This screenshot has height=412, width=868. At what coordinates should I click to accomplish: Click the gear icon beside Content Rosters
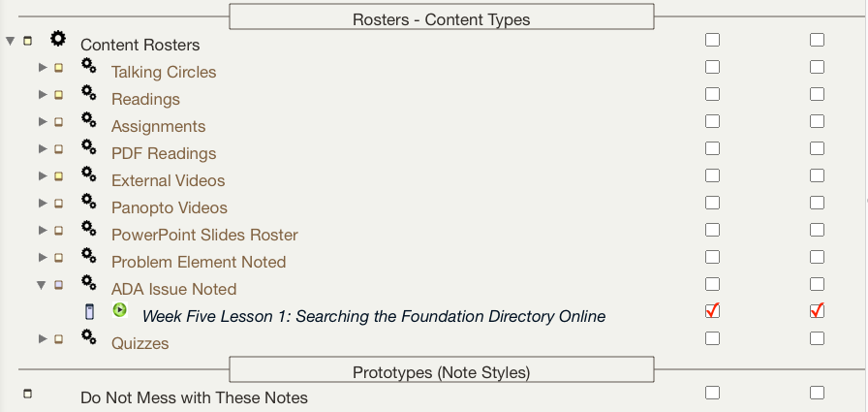click(57, 39)
